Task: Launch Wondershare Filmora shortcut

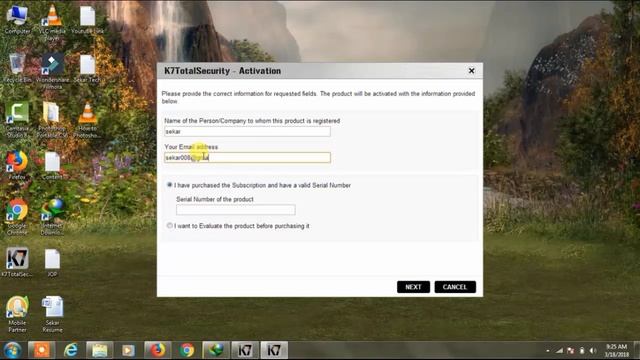Action: (52, 71)
